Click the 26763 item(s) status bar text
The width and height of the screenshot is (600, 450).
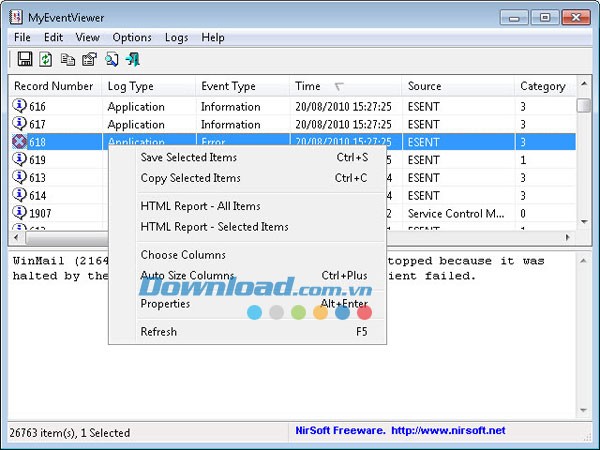[70, 433]
